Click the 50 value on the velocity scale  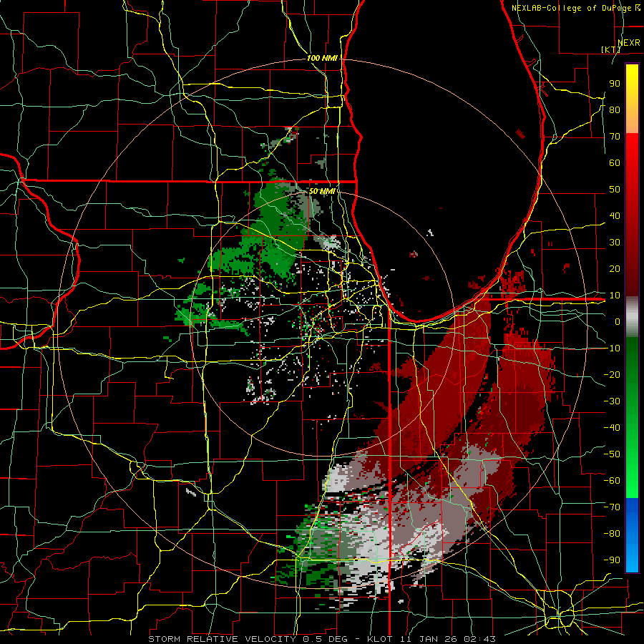pos(615,190)
